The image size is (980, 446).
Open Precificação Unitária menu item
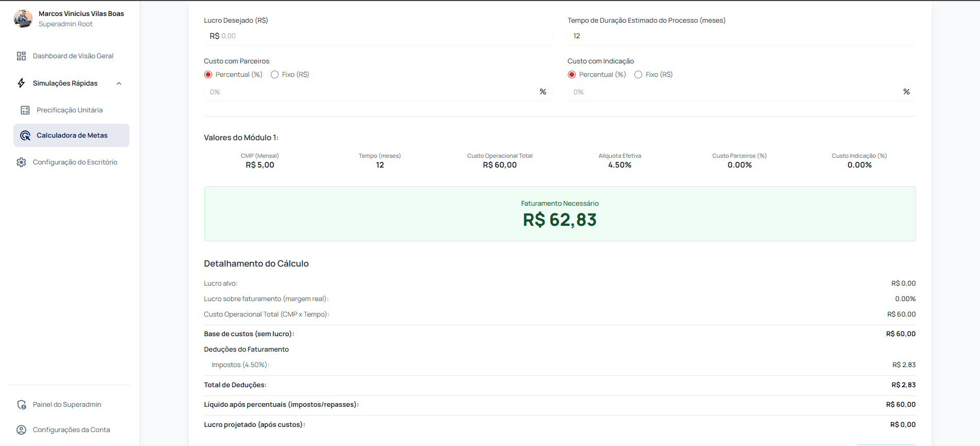(70, 110)
